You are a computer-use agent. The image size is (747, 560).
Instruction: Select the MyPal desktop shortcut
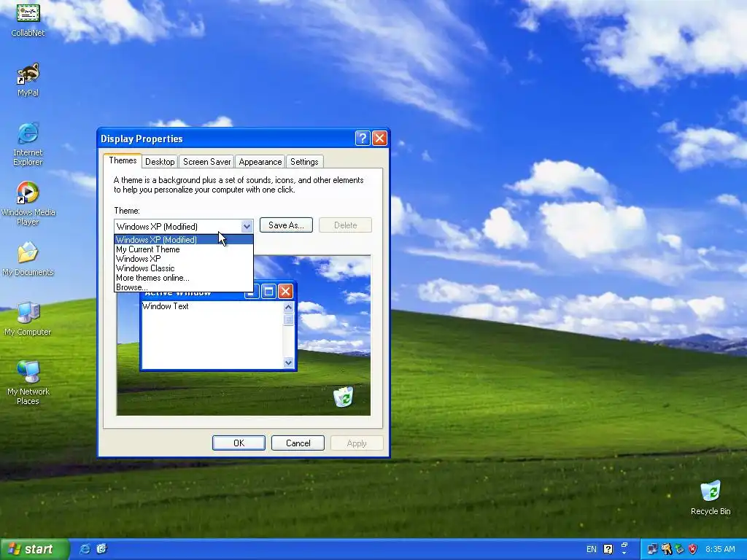coord(28,79)
